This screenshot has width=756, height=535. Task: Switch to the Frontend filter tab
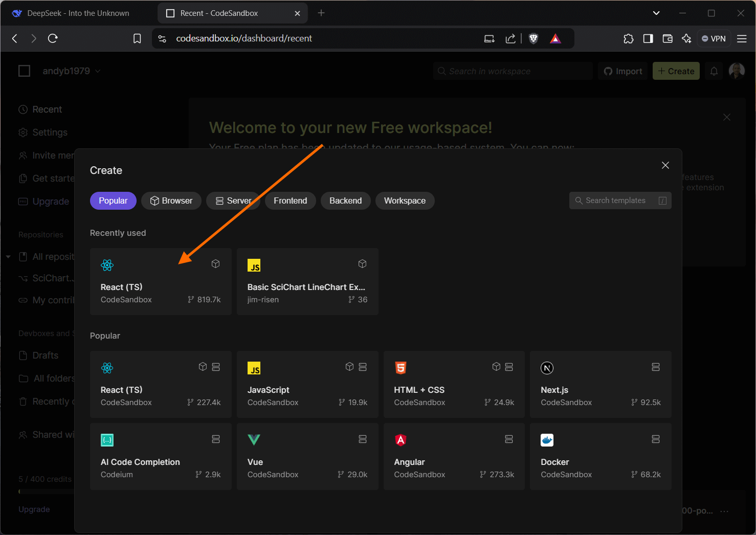(290, 200)
